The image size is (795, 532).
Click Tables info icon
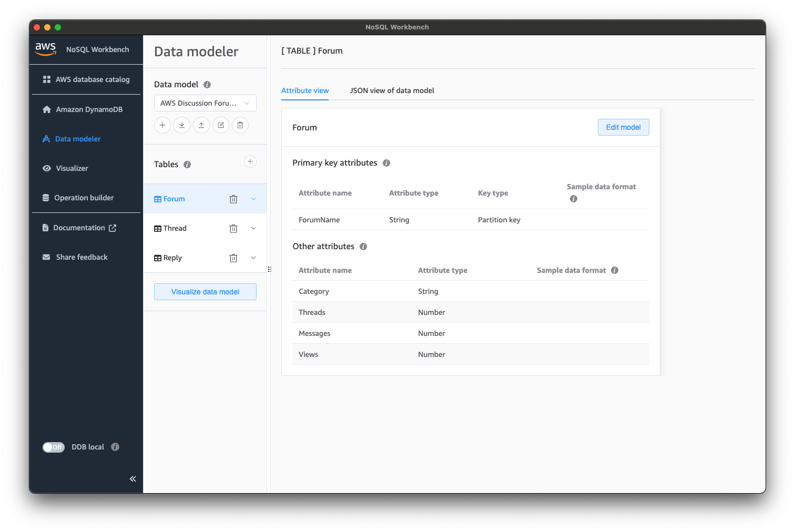pos(187,165)
